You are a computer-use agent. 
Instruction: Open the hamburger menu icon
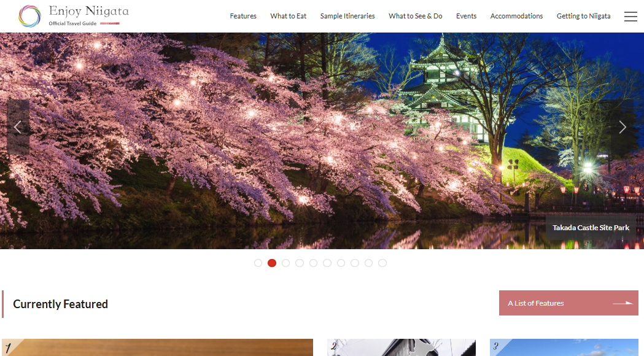coord(630,17)
